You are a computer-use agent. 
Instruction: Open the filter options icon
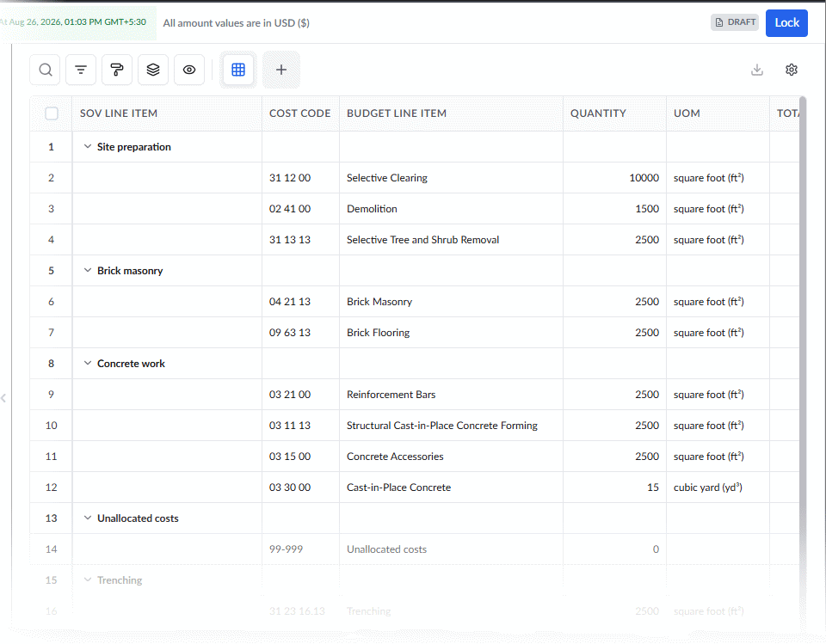tap(81, 70)
